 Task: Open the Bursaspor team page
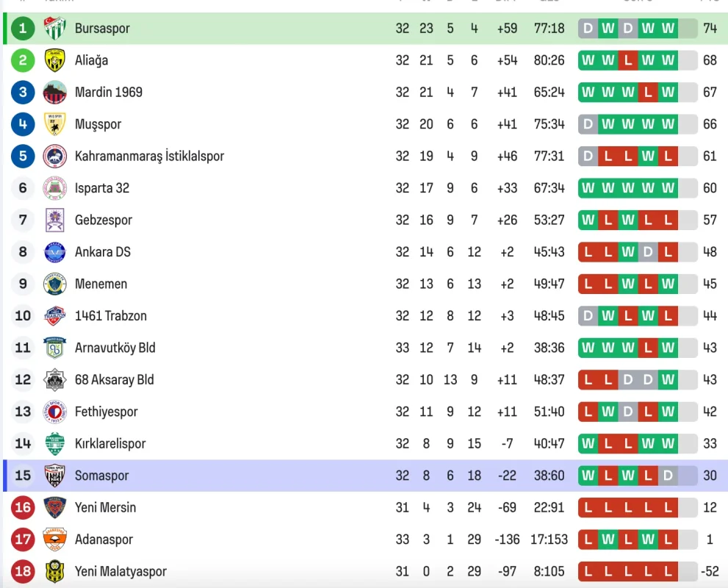pos(102,29)
